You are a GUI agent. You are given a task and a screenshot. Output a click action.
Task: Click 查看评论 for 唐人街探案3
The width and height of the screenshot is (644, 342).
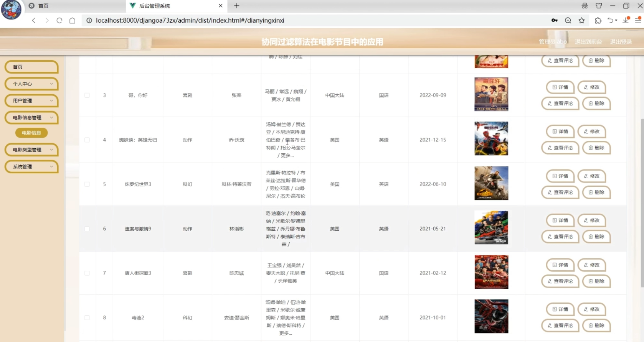[x=560, y=281]
